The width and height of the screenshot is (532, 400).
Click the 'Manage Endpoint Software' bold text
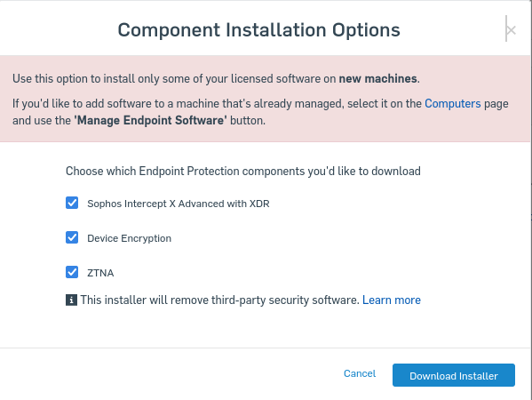click(151, 121)
